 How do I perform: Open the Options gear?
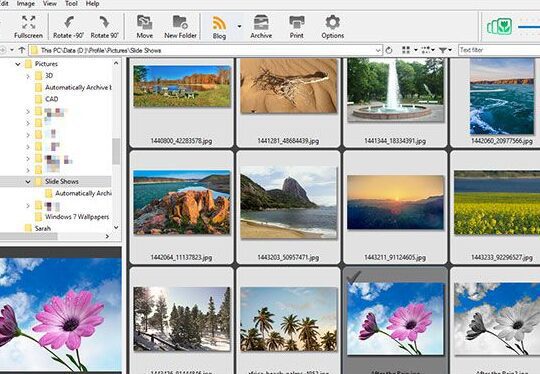pyautogui.click(x=333, y=27)
